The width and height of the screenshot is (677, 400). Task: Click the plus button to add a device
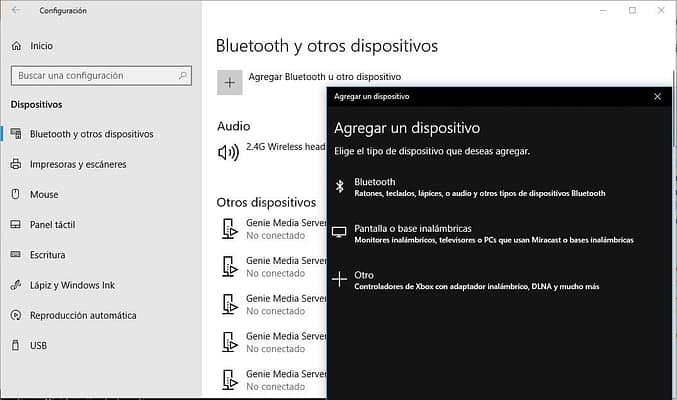230,82
